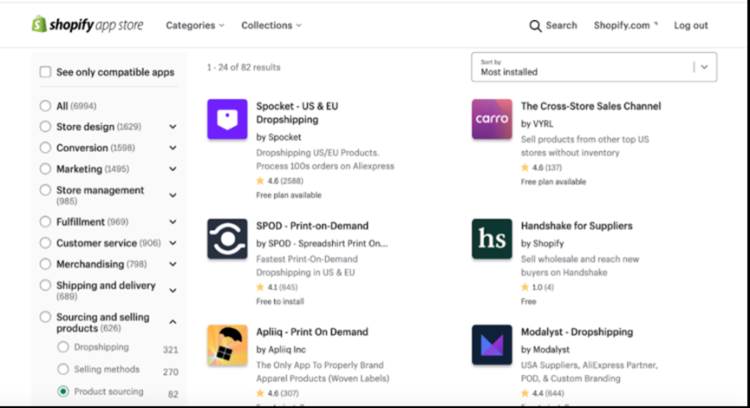
Task: Select the Shipping and delivery radio button
Action: coord(45,285)
